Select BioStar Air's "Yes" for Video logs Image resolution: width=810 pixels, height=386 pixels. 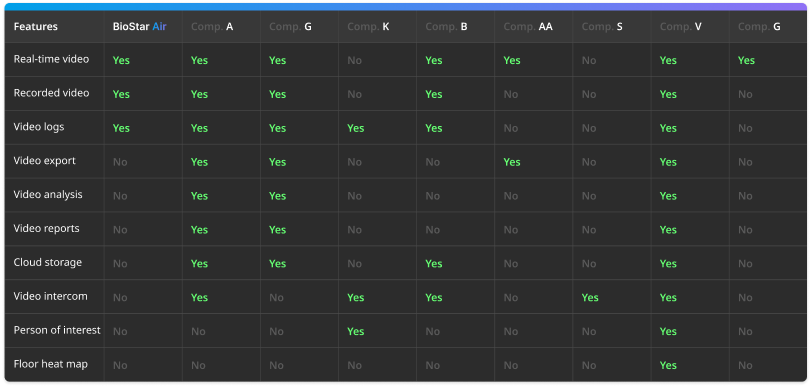(121, 128)
